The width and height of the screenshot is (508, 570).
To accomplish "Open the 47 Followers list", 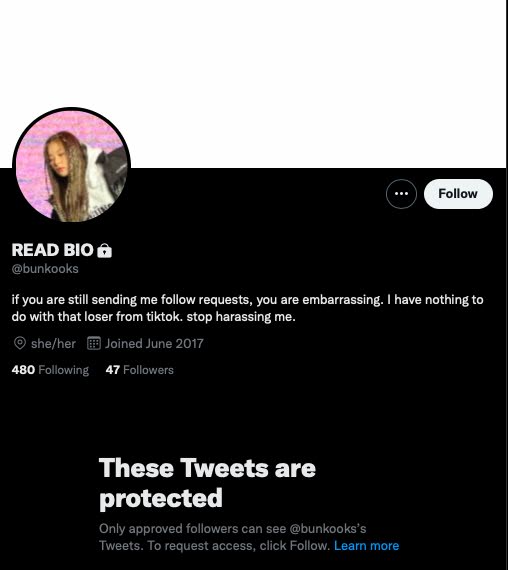I will pyautogui.click(x=140, y=370).
